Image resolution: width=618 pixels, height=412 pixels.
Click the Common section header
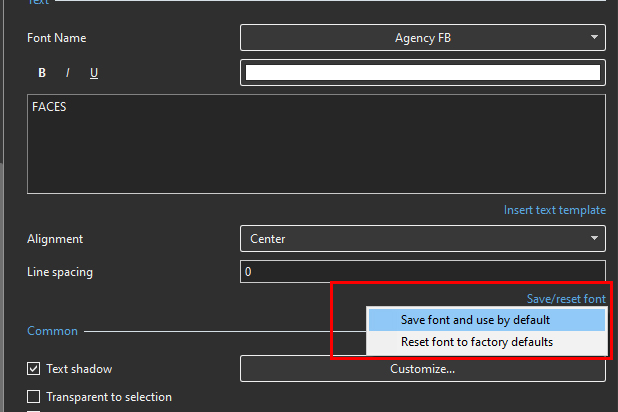[x=52, y=330]
